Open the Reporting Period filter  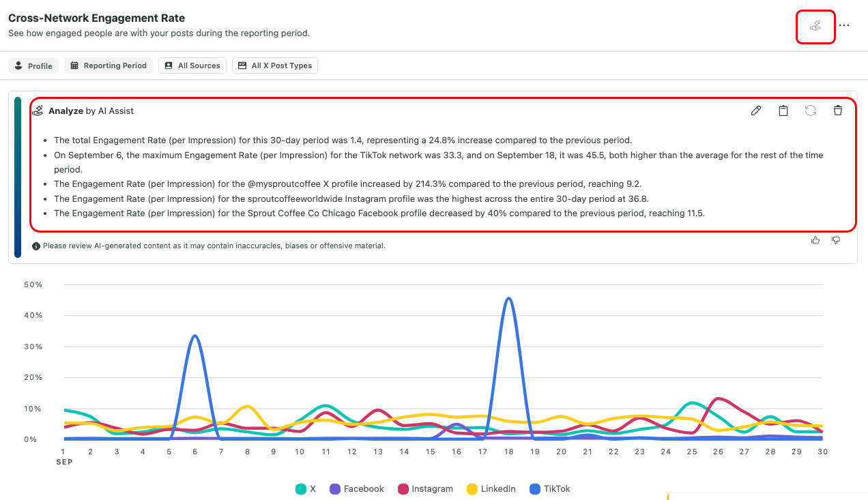108,65
